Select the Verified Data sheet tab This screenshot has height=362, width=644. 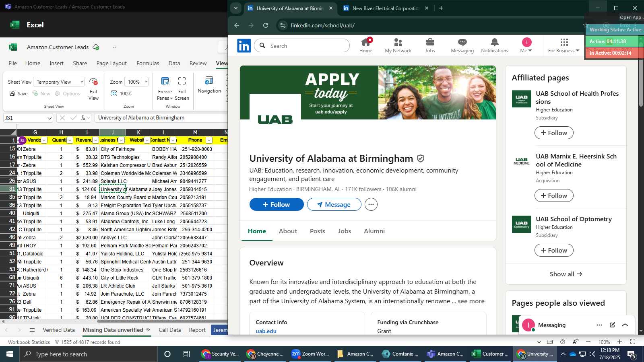pyautogui.click(x=59, y=330)
